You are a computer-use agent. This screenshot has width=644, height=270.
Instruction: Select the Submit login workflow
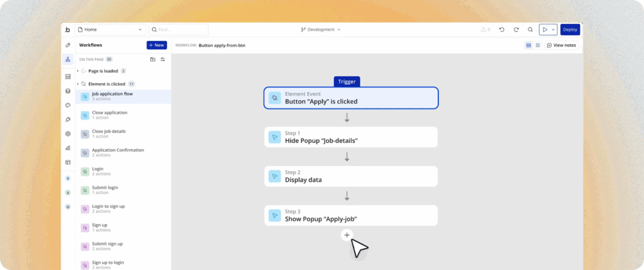pyautogui.click(x=107, y=190)
